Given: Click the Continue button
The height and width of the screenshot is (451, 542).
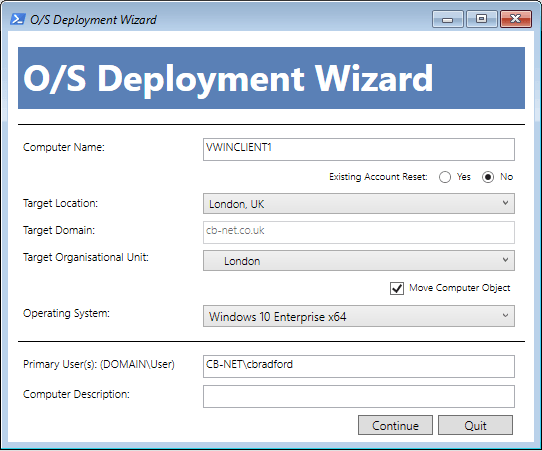Looking at the screenshot, I should click(x=395, y=425).
